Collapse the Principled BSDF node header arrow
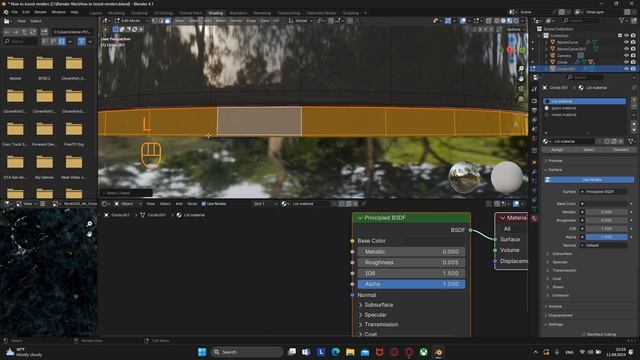Image resolution: width=640 pixels, height=360 pixels. pyautogui.click(x=360, y=218)
